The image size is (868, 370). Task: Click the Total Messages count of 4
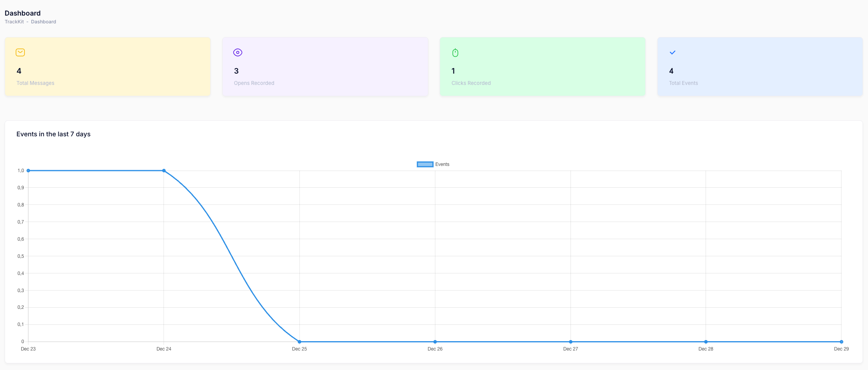19,71
